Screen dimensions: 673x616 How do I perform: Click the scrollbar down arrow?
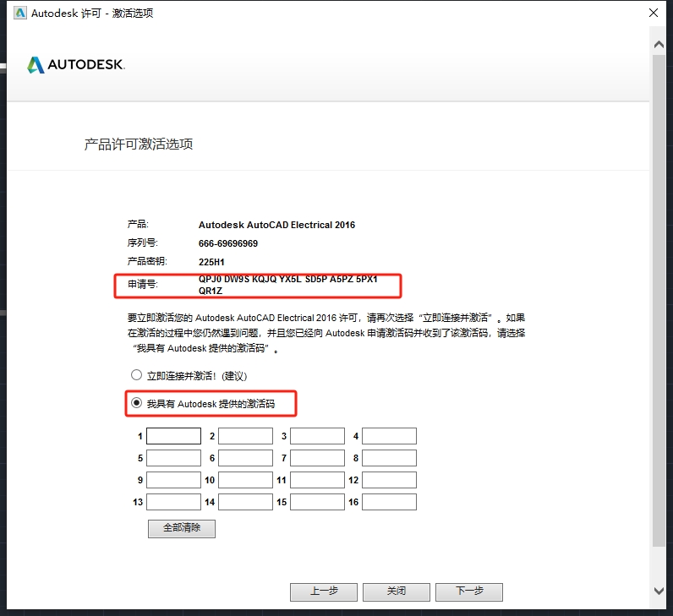coord(659,591)
